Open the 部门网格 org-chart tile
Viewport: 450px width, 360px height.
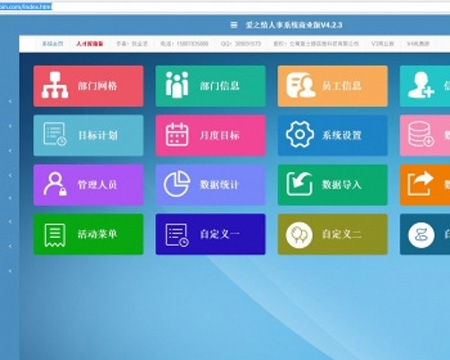coord(88,86)
